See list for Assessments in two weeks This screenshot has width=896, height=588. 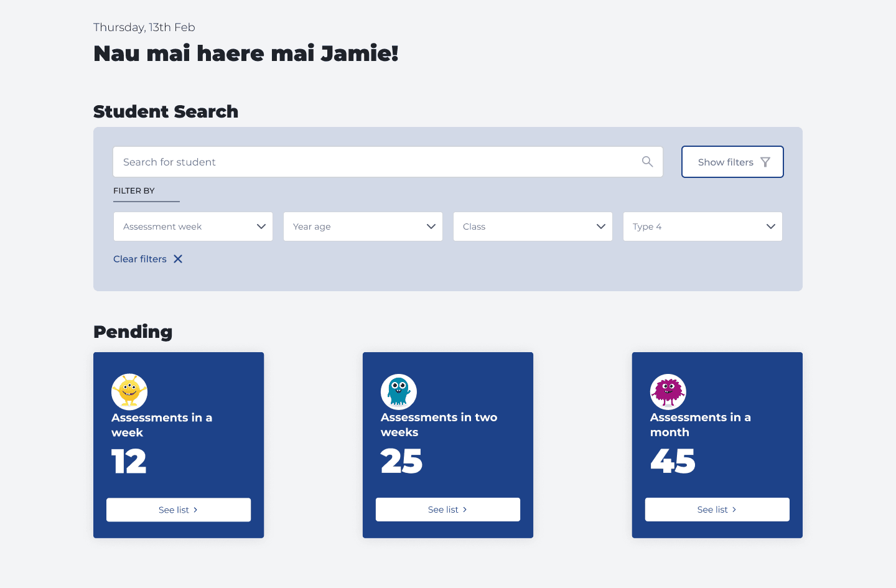click(448, 510)
